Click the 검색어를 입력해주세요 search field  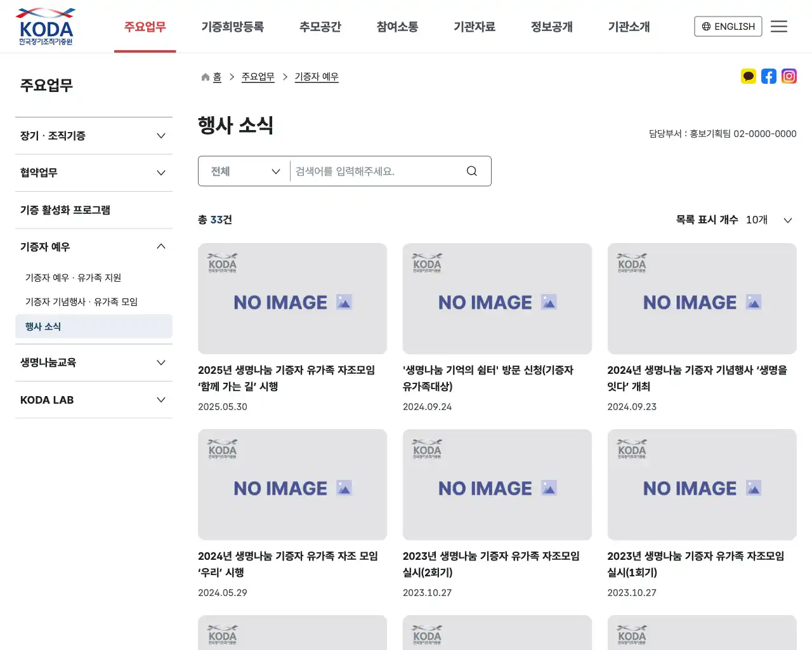click(374, 171)
